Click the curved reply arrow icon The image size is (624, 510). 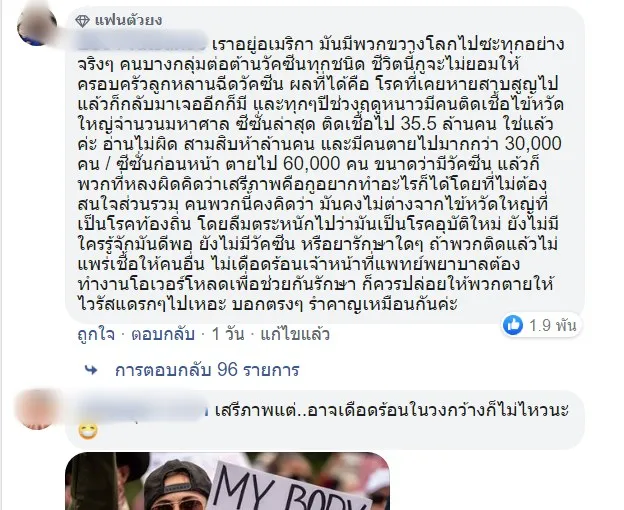click(x=91, y=370)
